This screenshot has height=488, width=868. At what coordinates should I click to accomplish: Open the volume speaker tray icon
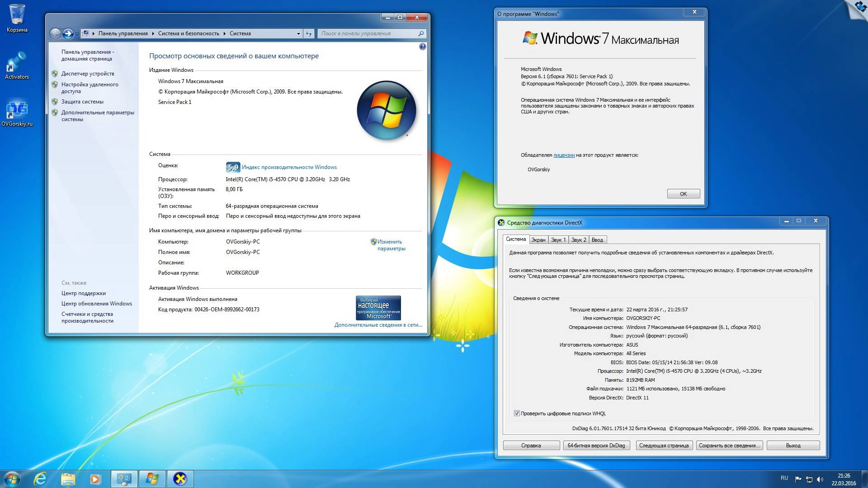pos(820,479)
